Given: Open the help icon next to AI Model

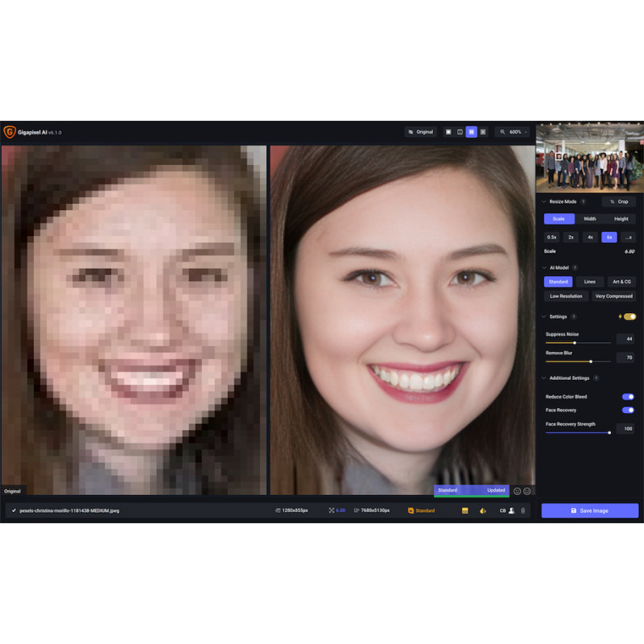Looking at the screenshot, I should [574, 267].
